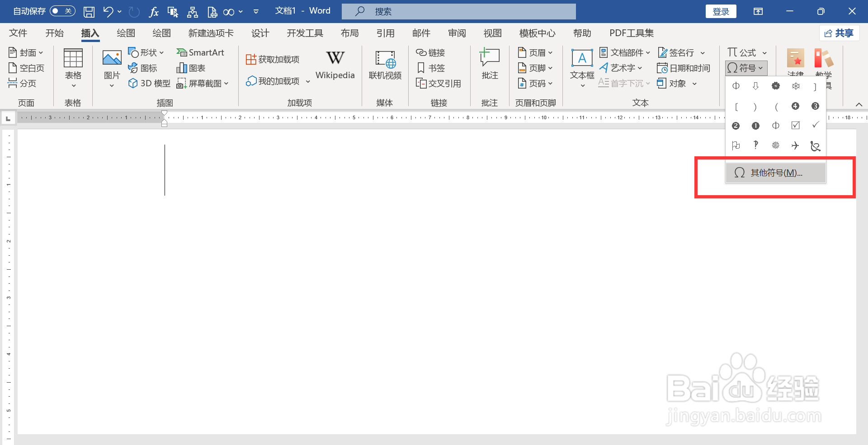This screenshot has height=445, width=868.
Task: Insert an online video with 联机视频
Action: (385, 65)
